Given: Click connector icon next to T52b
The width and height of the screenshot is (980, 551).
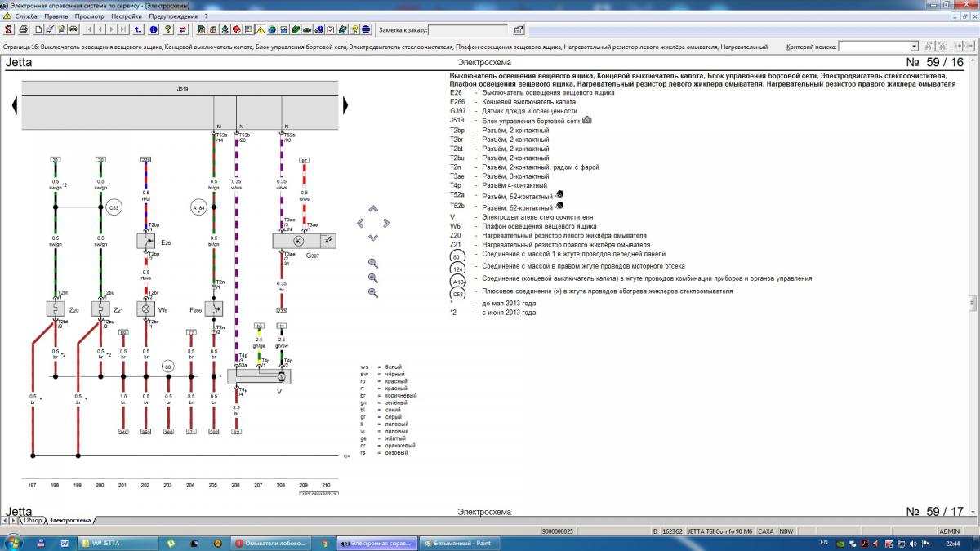Looking at the screenshot, I should click(559, 205).
